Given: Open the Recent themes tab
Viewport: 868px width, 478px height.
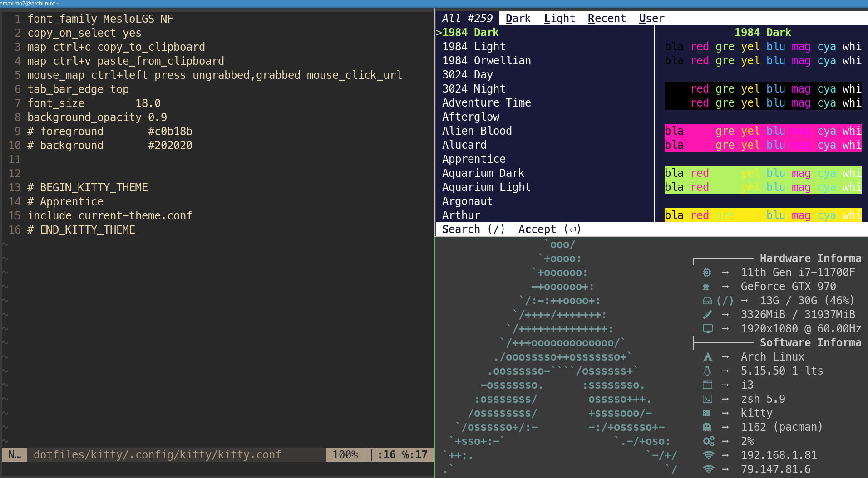Looking at the screenshot, I should (x=607, y=18).
